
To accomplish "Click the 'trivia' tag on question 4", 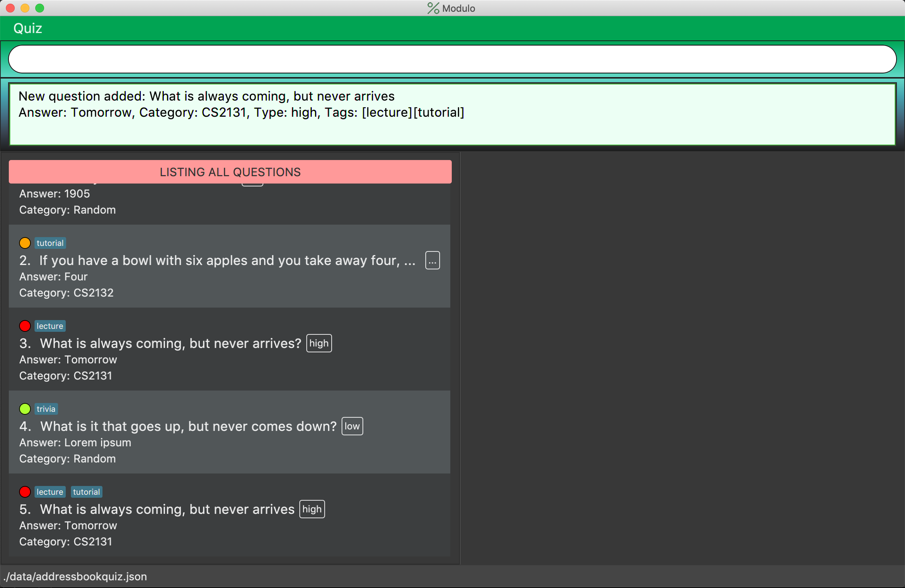I will click(46, 409).
